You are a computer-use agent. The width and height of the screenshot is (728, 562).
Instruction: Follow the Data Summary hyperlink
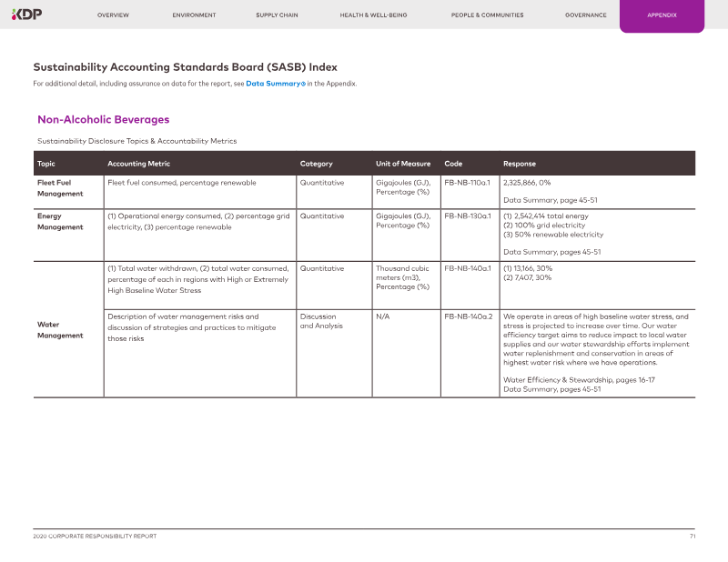click(272, 84)
